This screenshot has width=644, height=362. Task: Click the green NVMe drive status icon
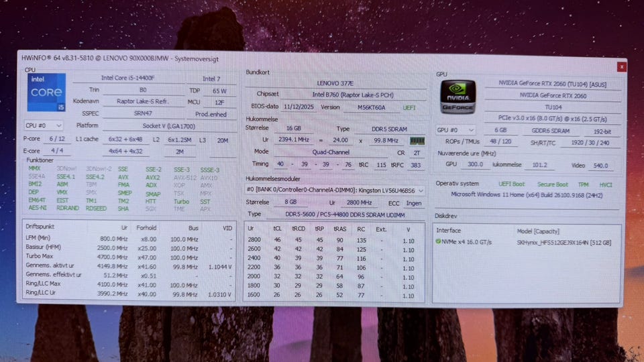tap(438, 242)
